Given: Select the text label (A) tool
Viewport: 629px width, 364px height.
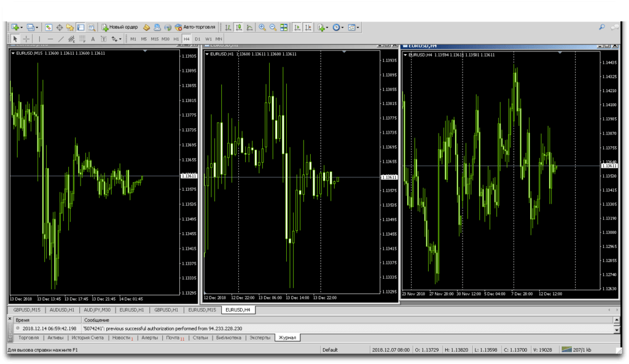Looking at the screenshot, I should 93,39.
